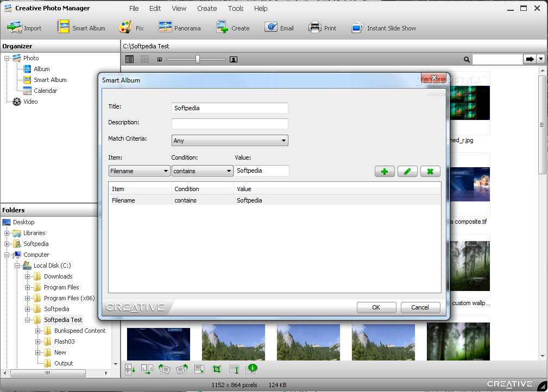Screen dimensions: 548x392
Task: Click Cancel in Smart Album dialog
Action: [420, 307]
